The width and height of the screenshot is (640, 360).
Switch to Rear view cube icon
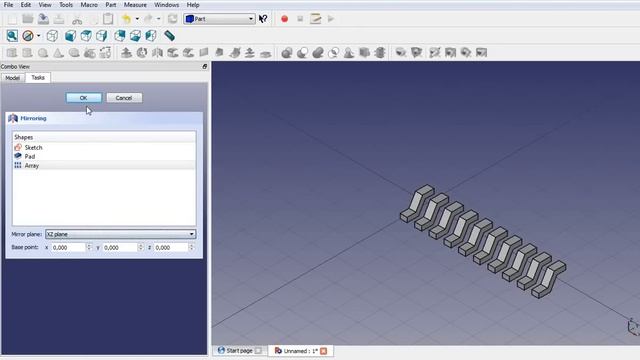pos(120,36)
